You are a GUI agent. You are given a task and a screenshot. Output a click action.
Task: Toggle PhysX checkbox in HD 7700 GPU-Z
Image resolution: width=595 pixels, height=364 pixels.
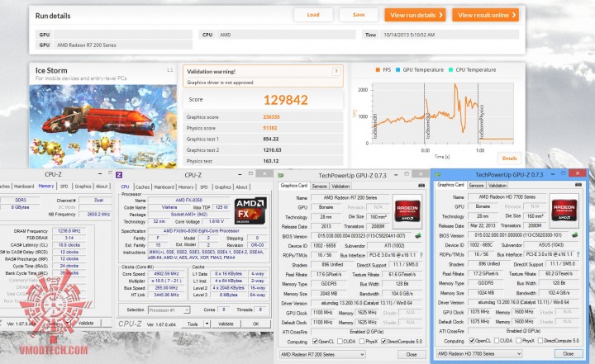(519, 341)
